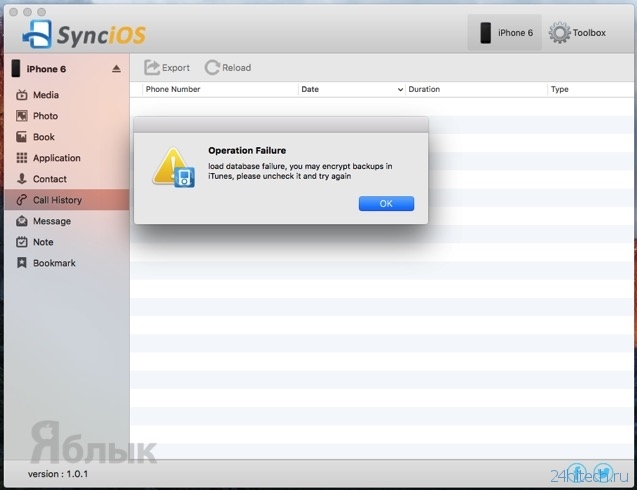Click the green zoom window button
This screenshot has width=637, height=490.
point(41,12)
